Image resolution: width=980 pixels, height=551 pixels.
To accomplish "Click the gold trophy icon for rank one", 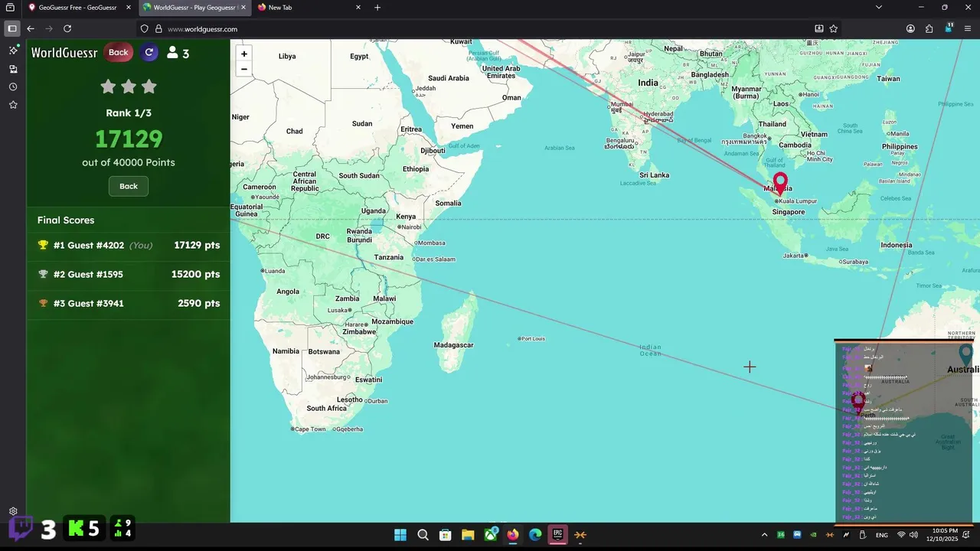I will coord(43,246).
